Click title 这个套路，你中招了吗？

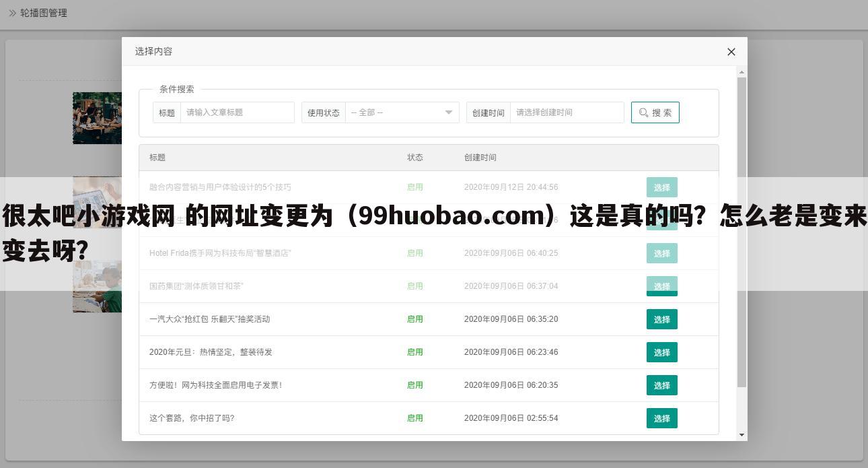pos(192,418)
